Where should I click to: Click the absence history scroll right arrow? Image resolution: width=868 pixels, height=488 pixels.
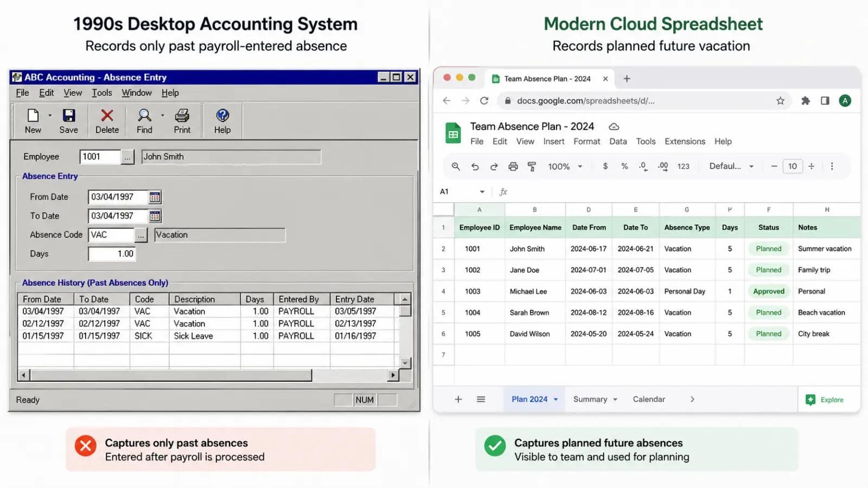click(393, 375)
